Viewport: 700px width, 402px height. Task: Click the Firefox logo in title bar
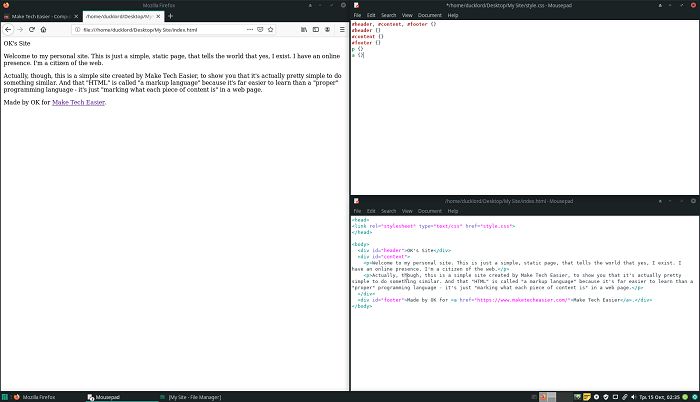coord(6,5)
